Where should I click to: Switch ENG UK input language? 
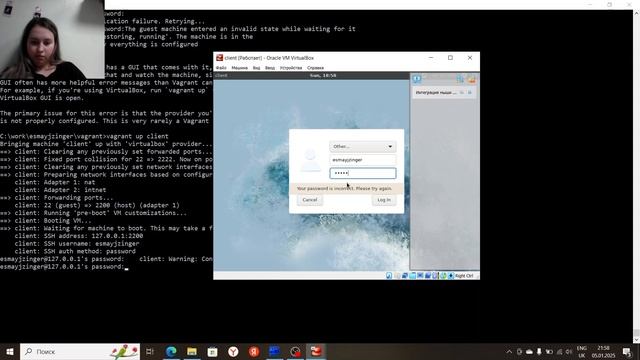coord(582,352)
